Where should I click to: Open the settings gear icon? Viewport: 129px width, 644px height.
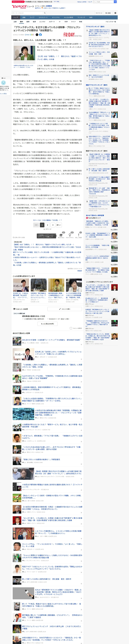click(x=115, y=13)
